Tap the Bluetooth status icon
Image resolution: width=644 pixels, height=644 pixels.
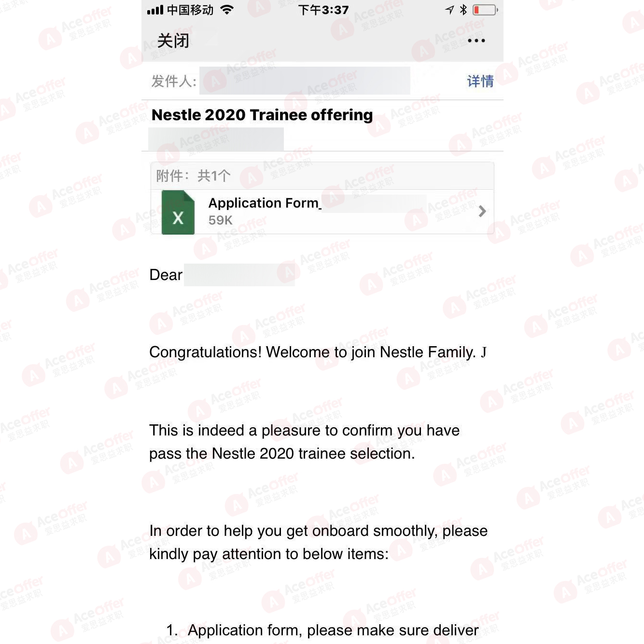coord(463,10)
